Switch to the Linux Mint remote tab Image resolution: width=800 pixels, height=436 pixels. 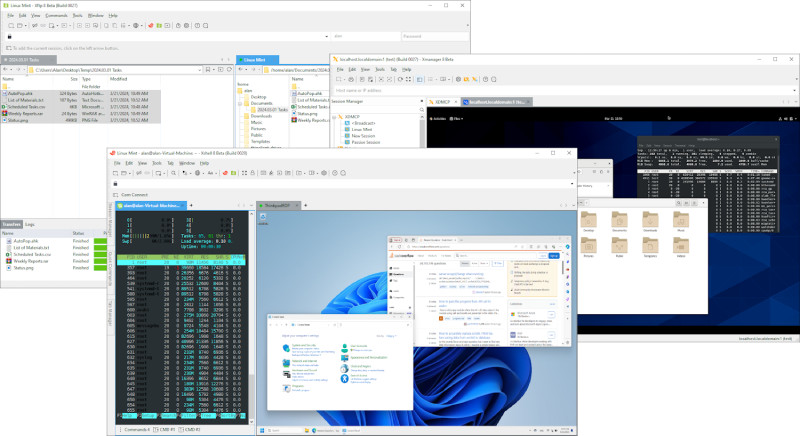(x=257, y=60)
